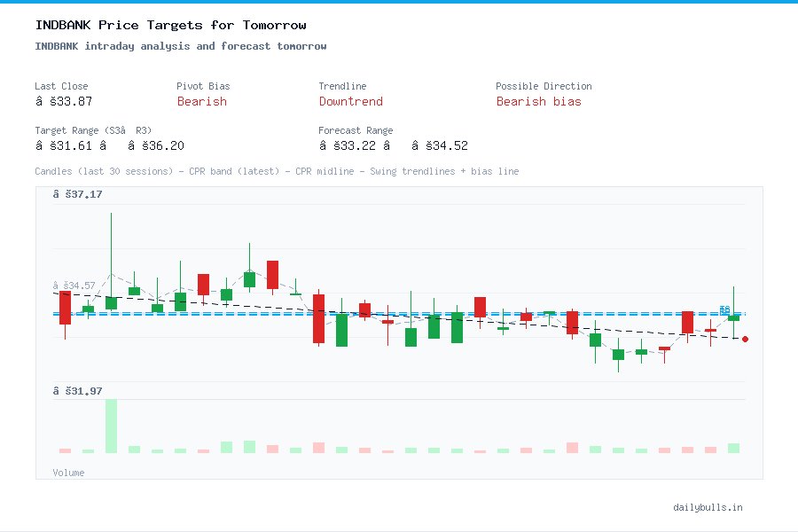Select the Bearish pivot bias value
This screenshot has width=798, height=532.
coord(202,101)
